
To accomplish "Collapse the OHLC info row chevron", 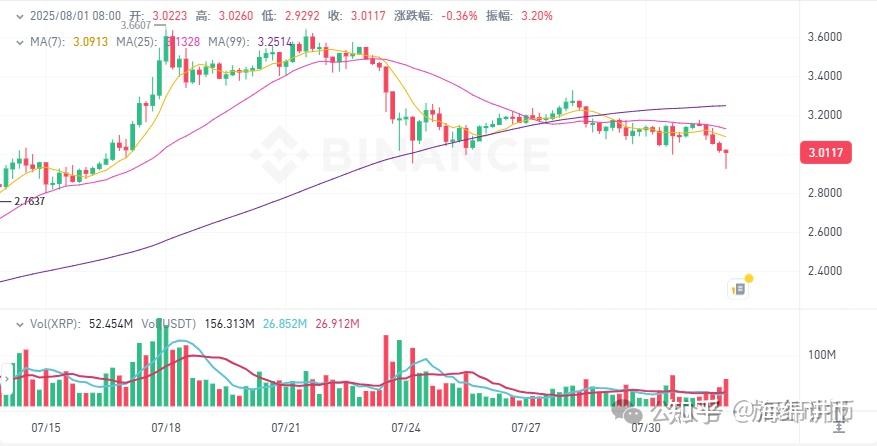I will click(21, 16).
